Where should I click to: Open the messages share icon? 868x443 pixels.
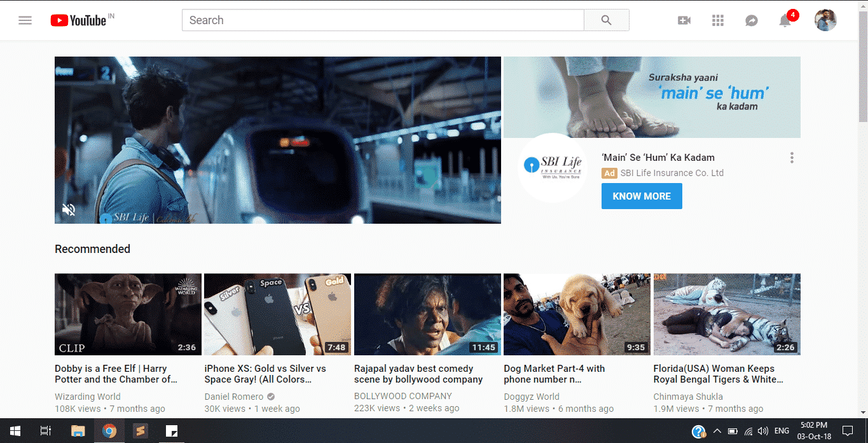(752, 20)
